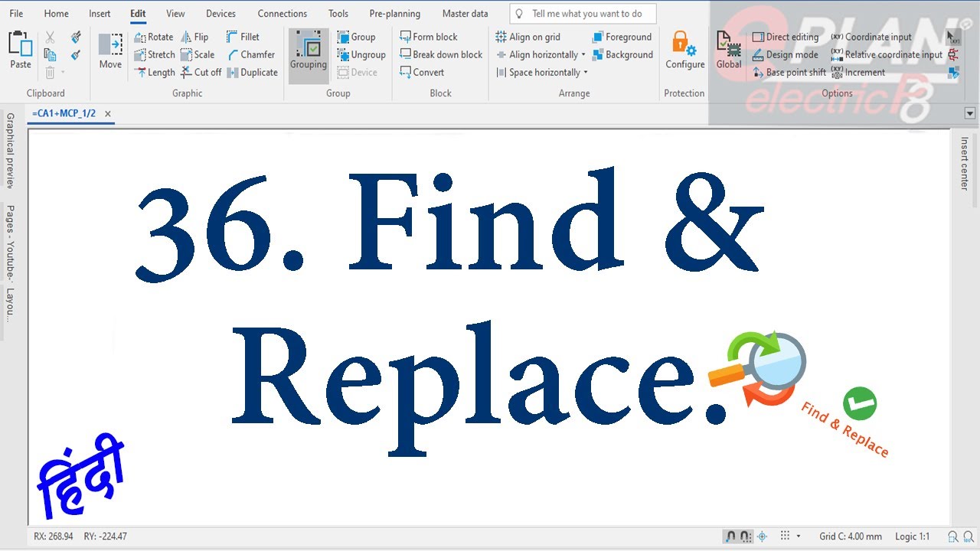980x551 pixels.
Task: Open the Connections ribbon tab
Action: click(x=283, y=13)
